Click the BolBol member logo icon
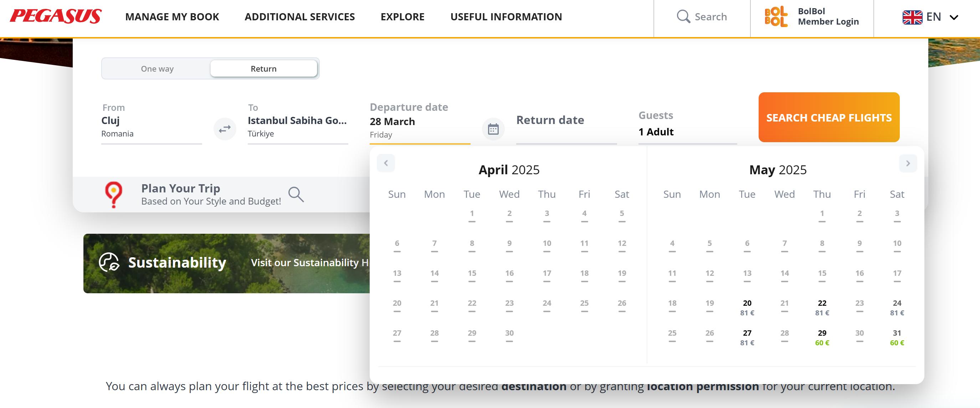This screenshot has width=980, height=408. (x=776, y=16)
